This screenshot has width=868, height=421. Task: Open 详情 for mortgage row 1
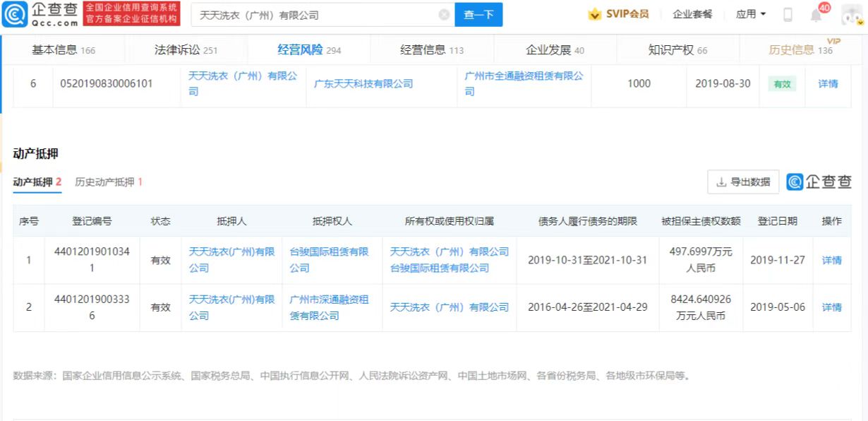point(832,260)
